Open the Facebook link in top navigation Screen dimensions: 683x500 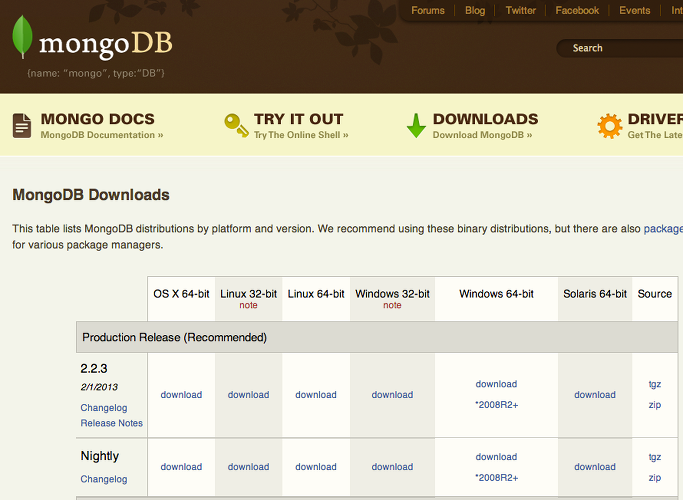tap(577, 10)
